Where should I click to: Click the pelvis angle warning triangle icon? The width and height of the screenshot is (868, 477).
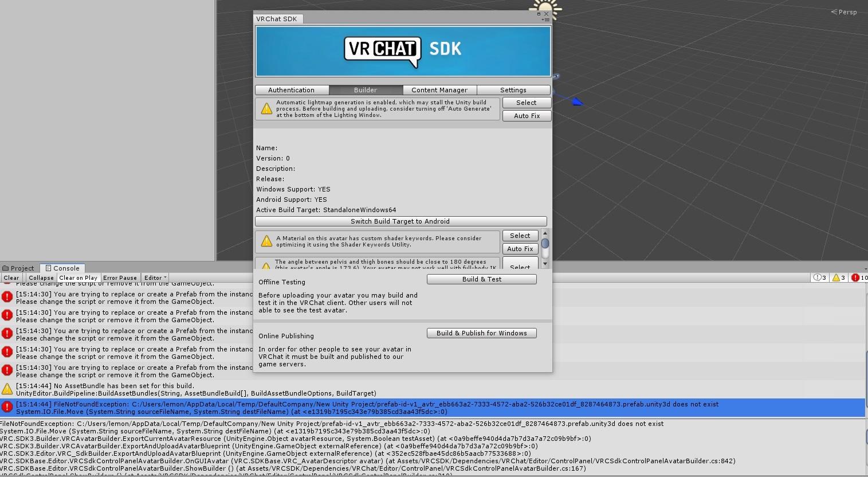pyautogui.click(x=266, y=266)
